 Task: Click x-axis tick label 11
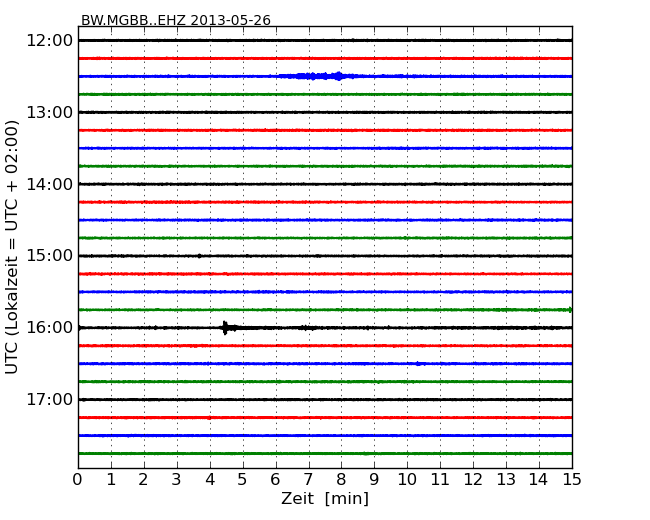pyautogui.click(x=440, y=480)
